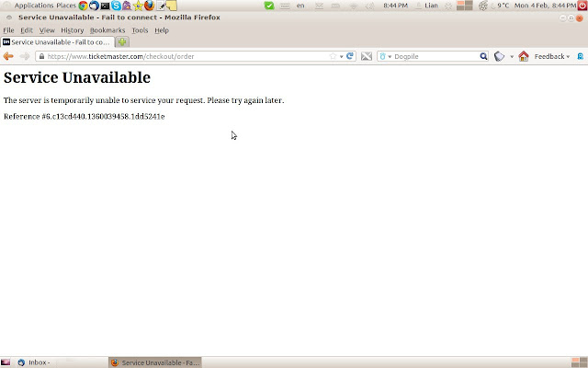Click the Reference #6.c13cd440 error text
This screenshot has width=588, height=368.
coord(84,117)
